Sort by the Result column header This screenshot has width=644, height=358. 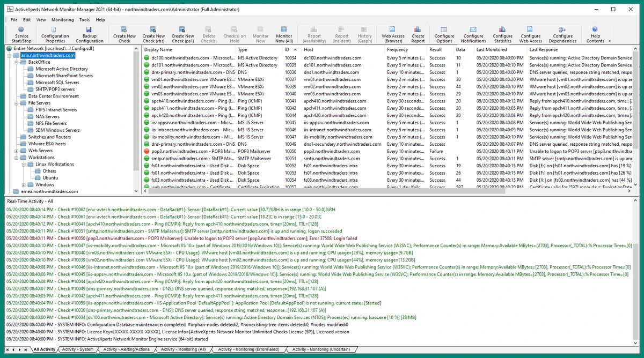(x=440, y=49)
